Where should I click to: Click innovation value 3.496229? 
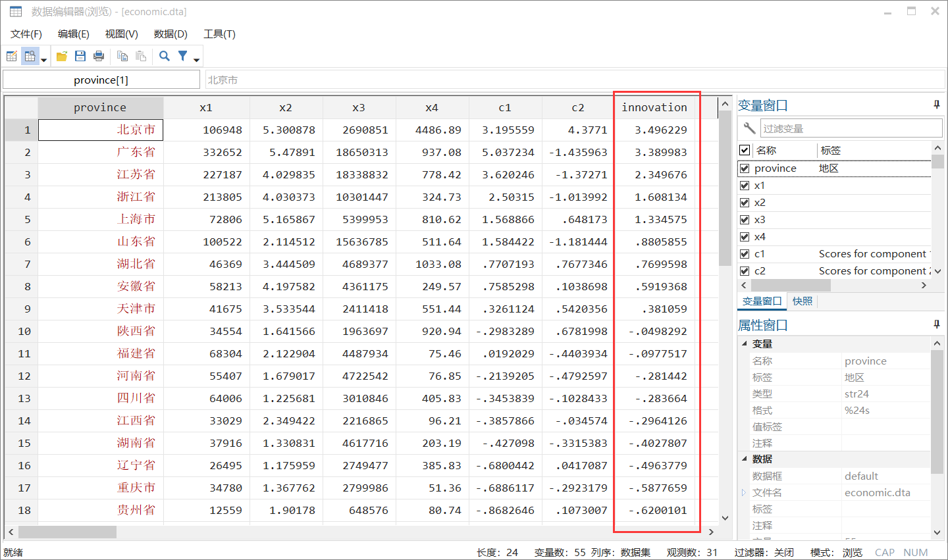tap(655, 130)
